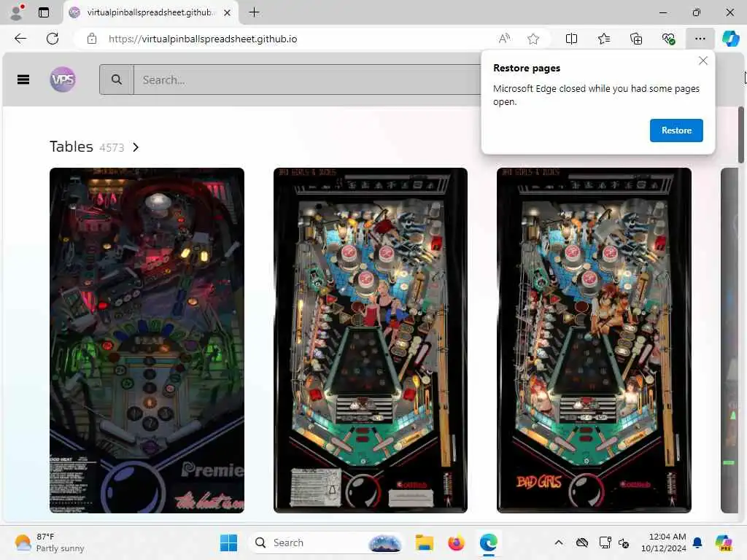Screen dimensions: 747x560
Task: Open the middle Gottlieb pinball table thumbnail
Action: pyautogui.click(x=370, y=340)
